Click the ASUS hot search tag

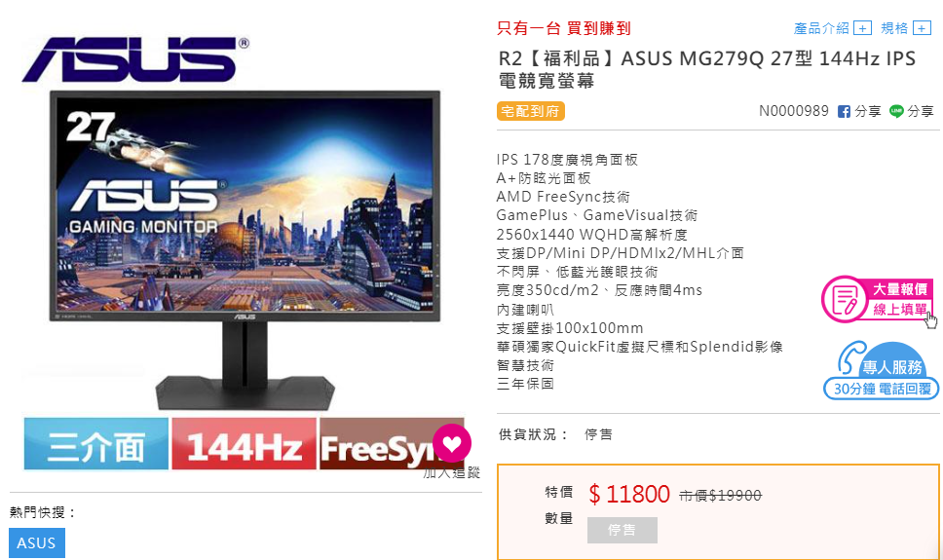point(37,543)
